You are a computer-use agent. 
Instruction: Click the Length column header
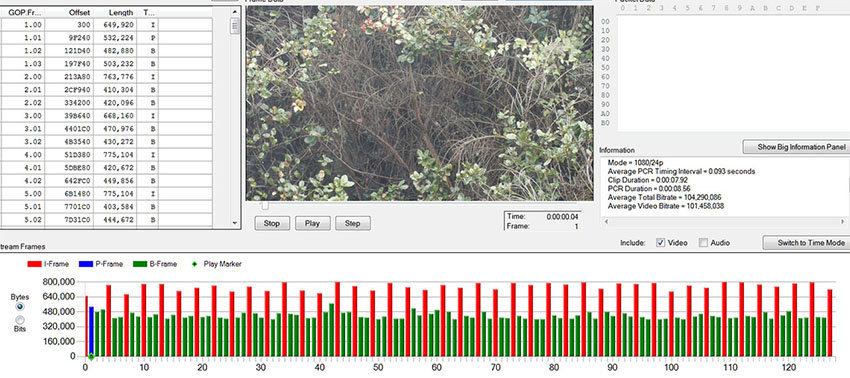tap(115, 12)
